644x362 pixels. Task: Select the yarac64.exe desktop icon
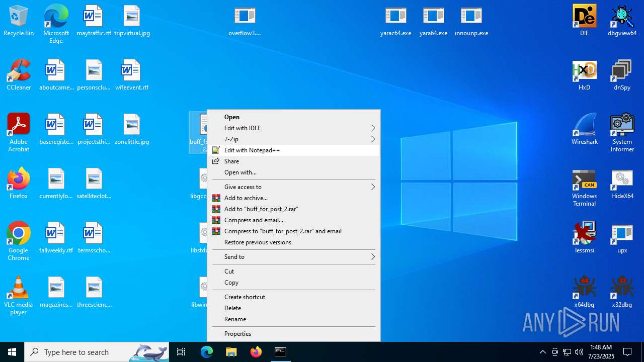[x=395, y=21]
